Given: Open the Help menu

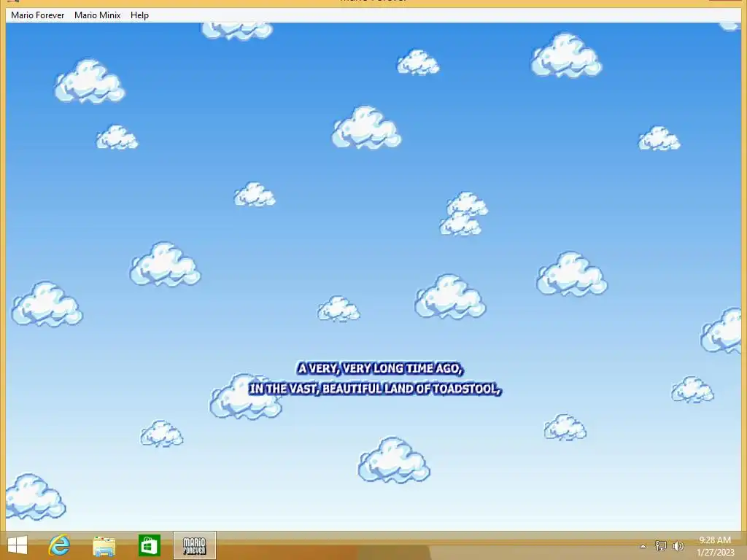Looking at the screenshot, I should [139, 15].
